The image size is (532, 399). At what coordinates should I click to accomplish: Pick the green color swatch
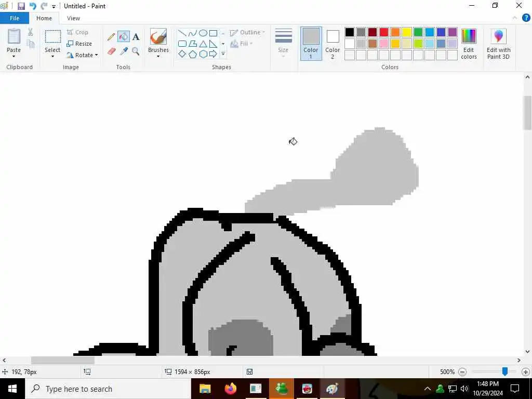click(x=418, y=32)
